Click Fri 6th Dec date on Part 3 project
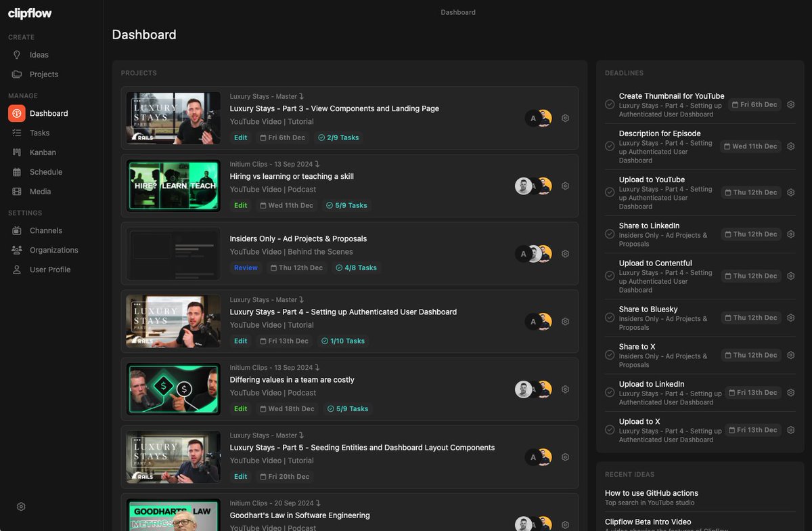 [x=283, y=137]
